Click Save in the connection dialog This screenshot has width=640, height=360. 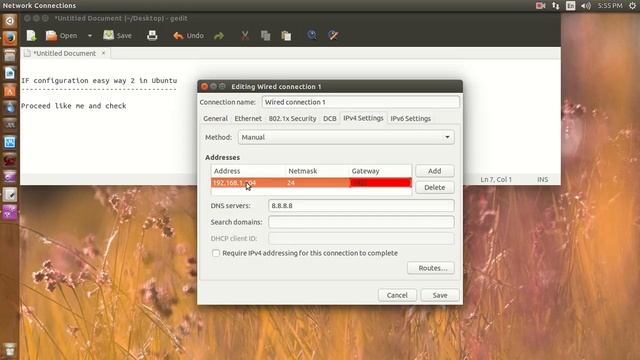(x=440, y=295)
